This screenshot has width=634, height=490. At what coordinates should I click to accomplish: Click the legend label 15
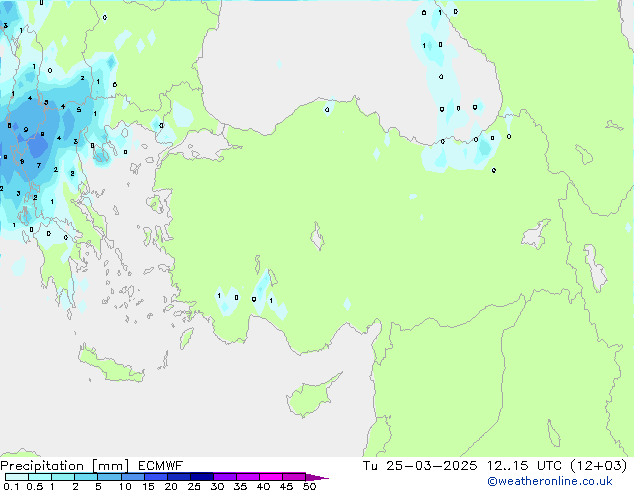pos(148,486)
